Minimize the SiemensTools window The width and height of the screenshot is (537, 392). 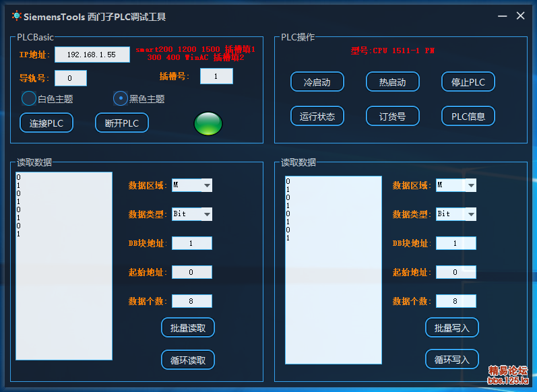(x=503, y=15)
